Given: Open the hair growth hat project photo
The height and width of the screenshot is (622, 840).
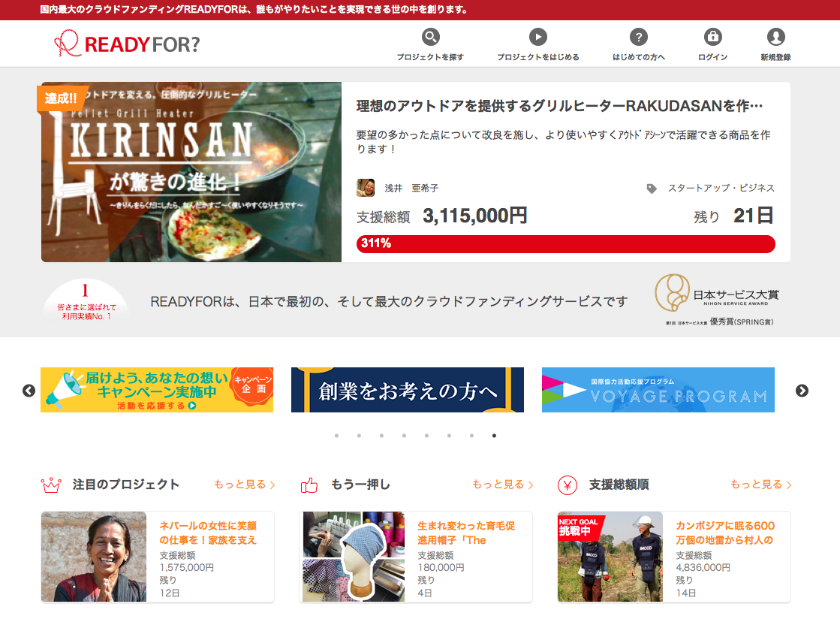Looking at the screenshot, I should (354, 557).
